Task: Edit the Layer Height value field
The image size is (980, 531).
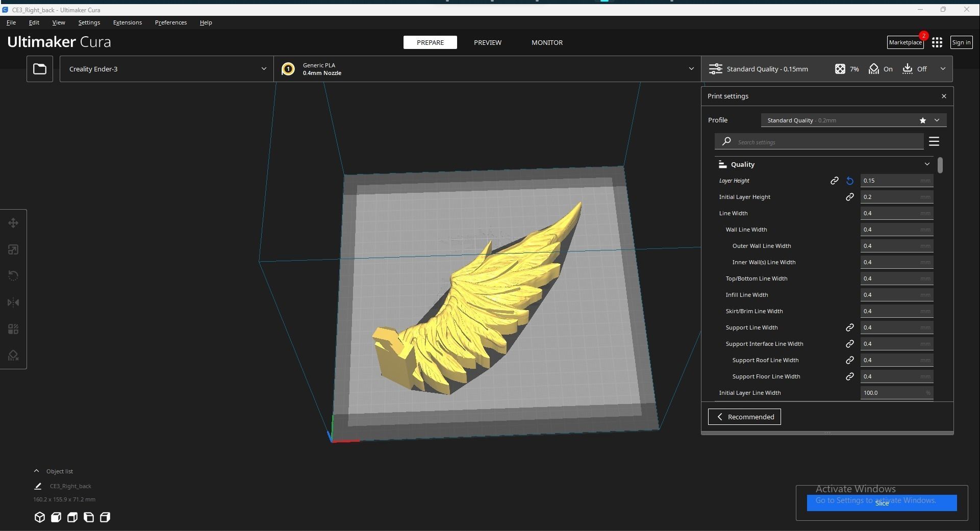Action: coord(897,181)
